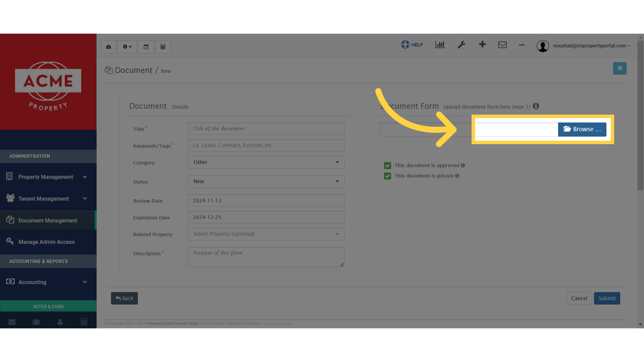
Task: Uncheck This document is private
Action: coord(388,176)
